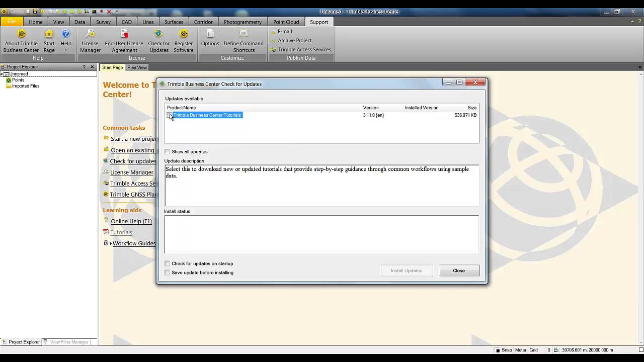Open the End-User License Agreement
644x362 pixels.
(x=124, y=41)
